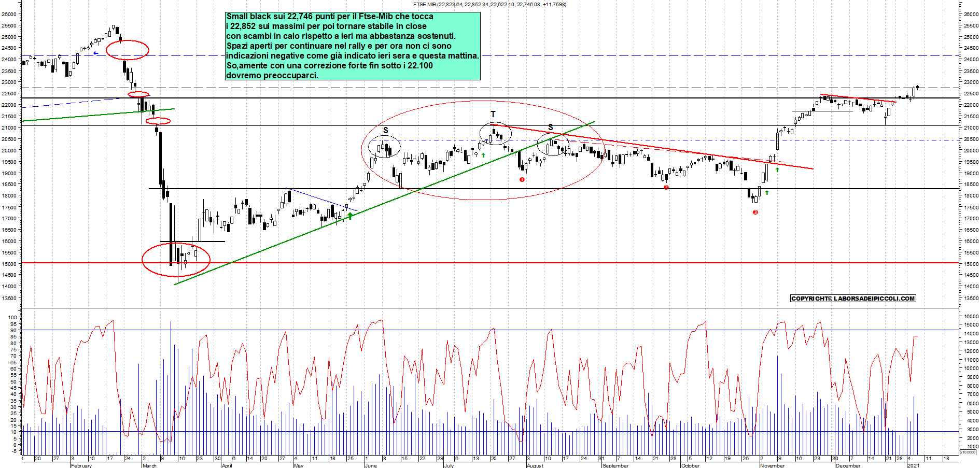The height and width of the screenshot is (468, 980).
Task: Click the June month label
Action: (371, 465)
